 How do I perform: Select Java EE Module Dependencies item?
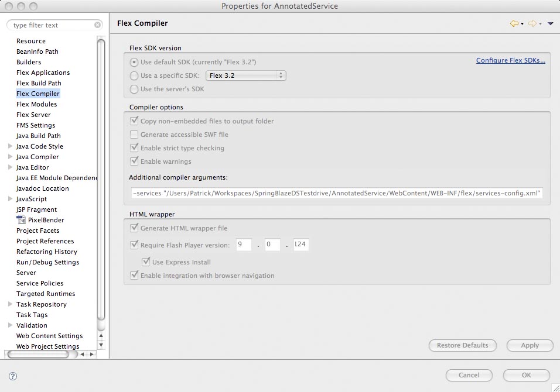(56, 178)
